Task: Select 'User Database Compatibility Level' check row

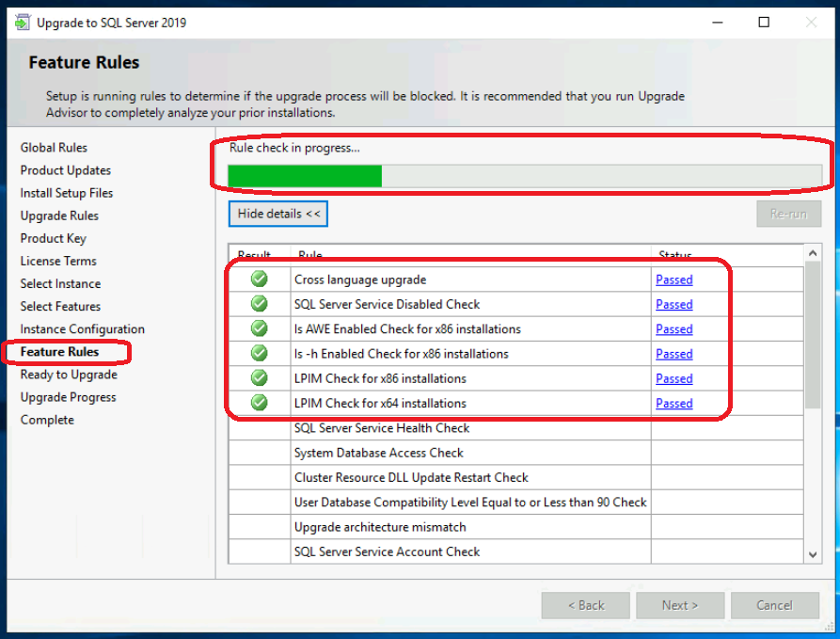Action: (515, 503)
